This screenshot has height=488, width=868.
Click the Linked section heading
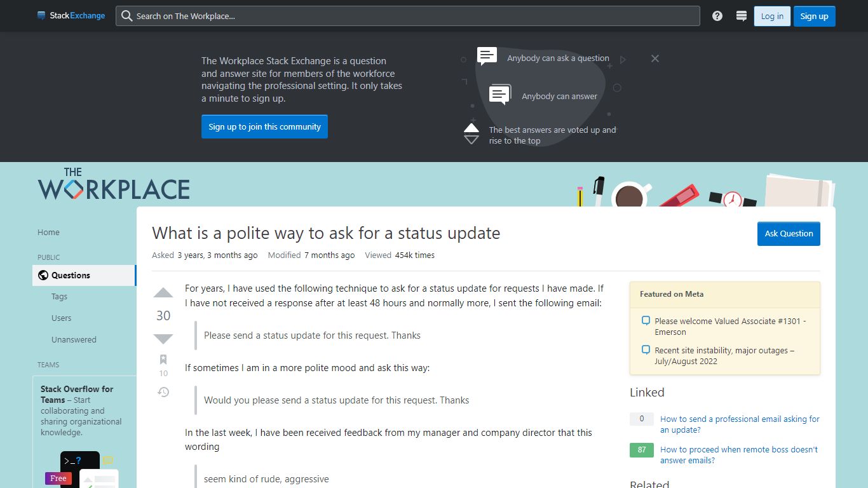[647, 392]
